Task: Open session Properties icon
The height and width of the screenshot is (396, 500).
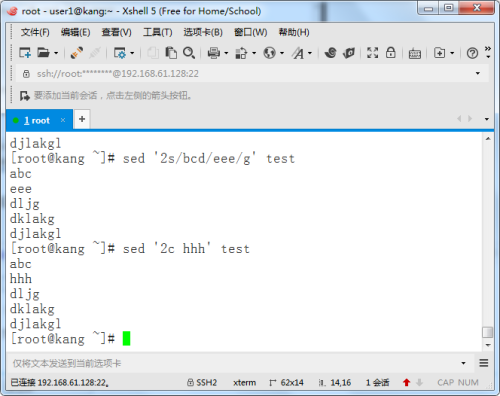Action: pos(120,53)
